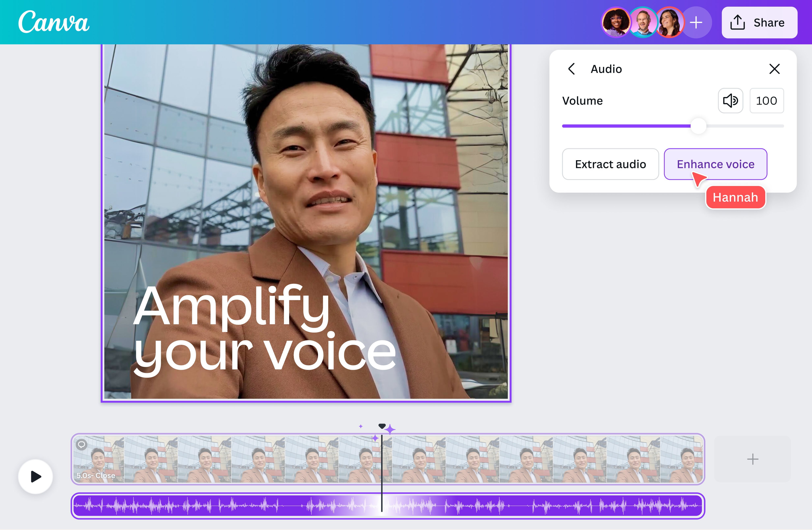Open comments on the 5.0s Close clip

(x=82, y=444)
